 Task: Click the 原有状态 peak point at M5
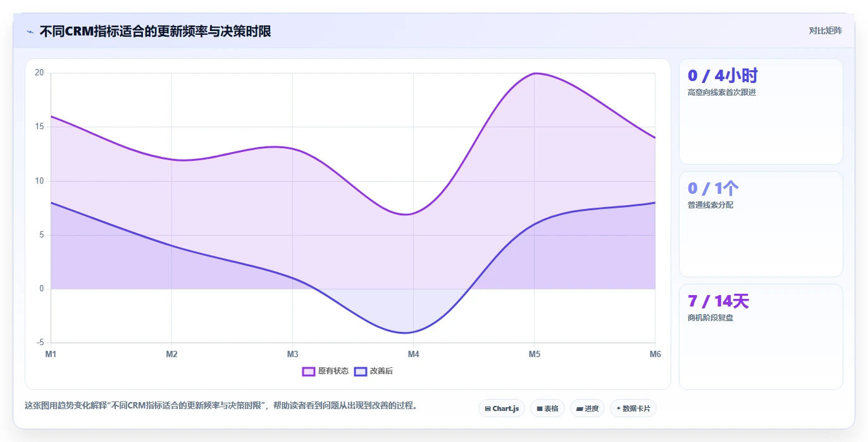535,73
